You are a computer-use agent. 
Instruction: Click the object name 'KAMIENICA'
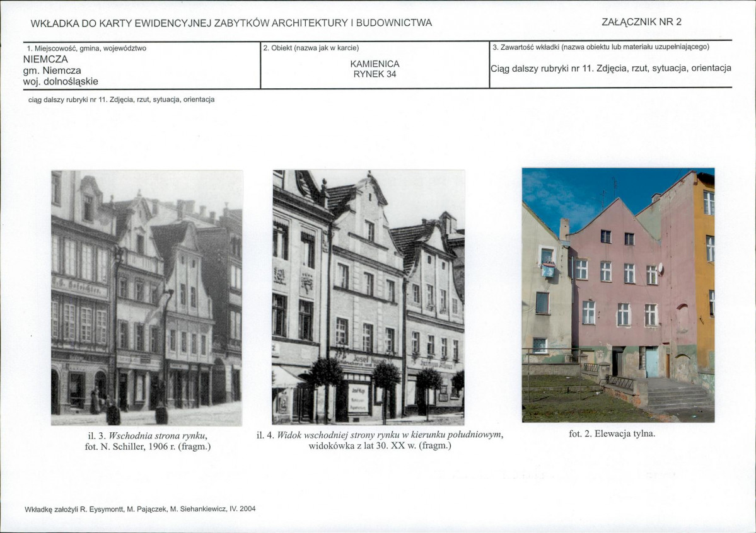375,64
